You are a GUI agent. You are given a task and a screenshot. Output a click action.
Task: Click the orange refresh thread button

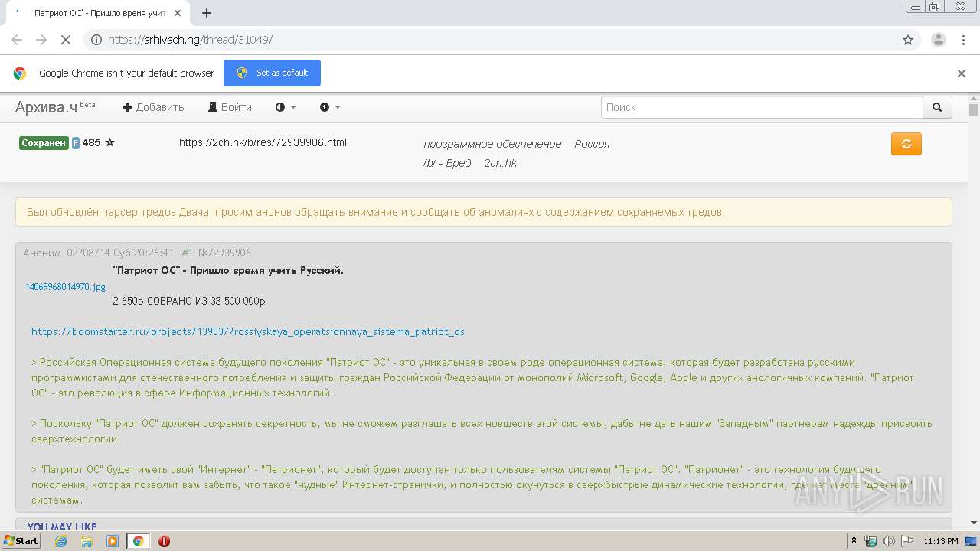coord(906,144)
